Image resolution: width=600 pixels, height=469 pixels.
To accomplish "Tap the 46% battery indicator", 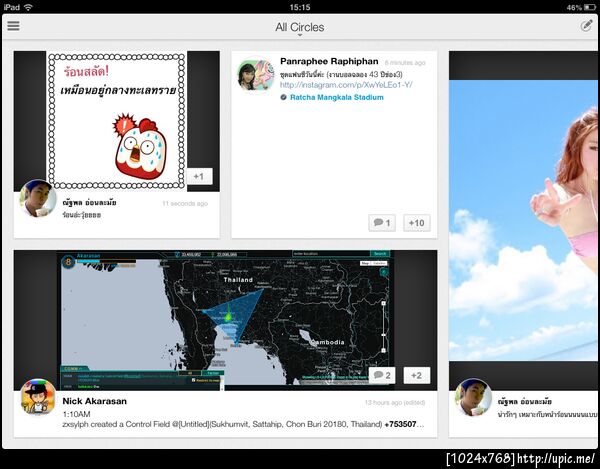I will (x=580, y=7).
